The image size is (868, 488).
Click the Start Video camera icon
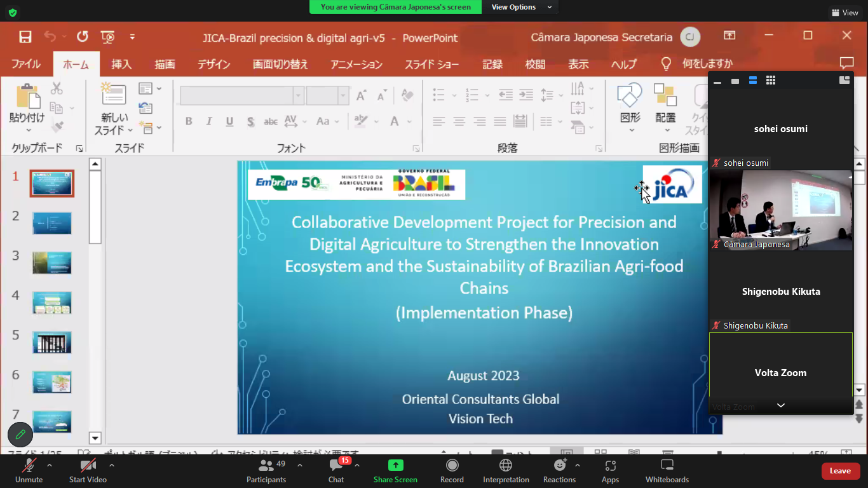pos(88,466)
